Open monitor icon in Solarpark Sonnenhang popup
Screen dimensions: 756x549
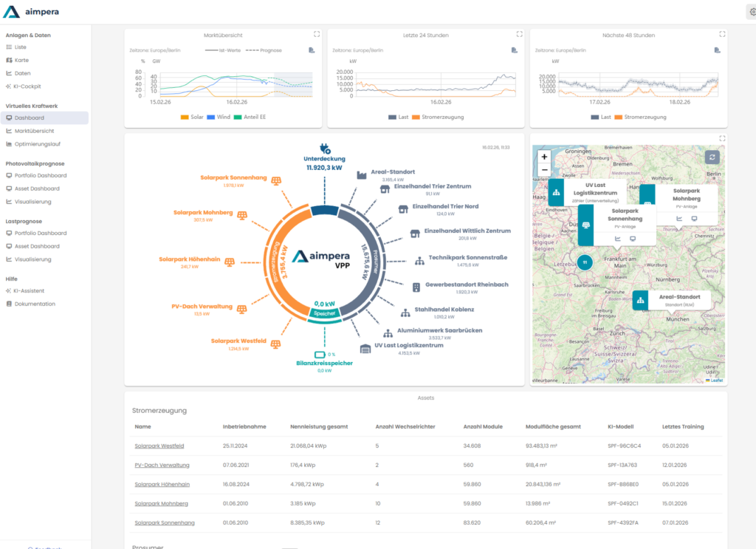pos(633,239)
